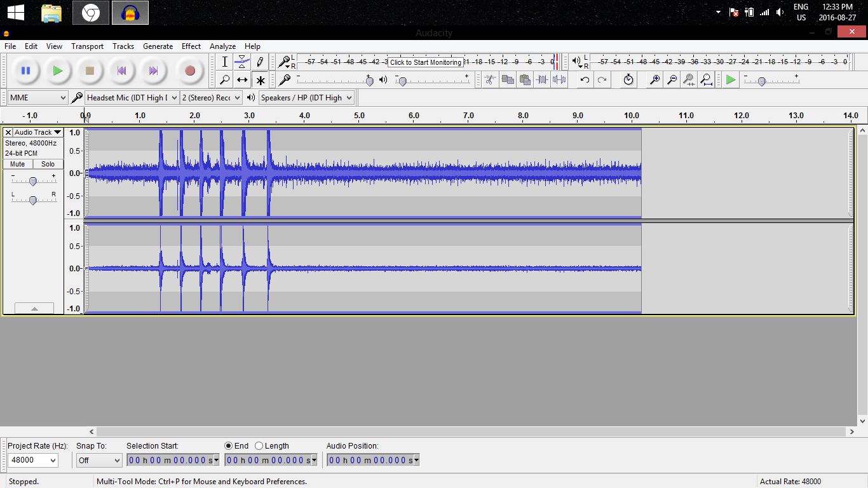Click the track gain slider
Viewport: 868px width, 488px height.
33,181
